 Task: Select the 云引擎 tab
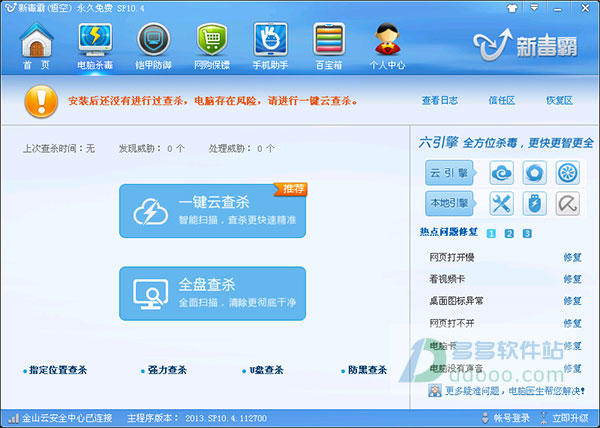[x=450, y=173]
